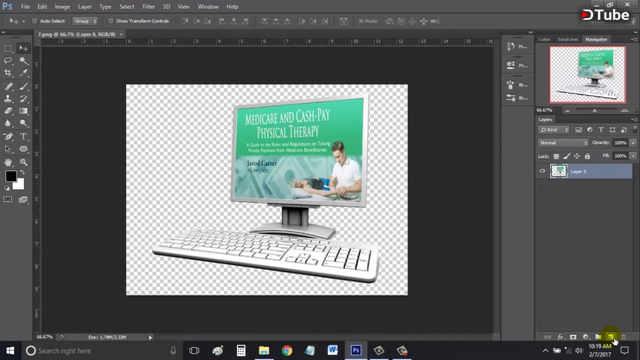Open the Filter menu
640x360 pixels.
click(149, 7)
